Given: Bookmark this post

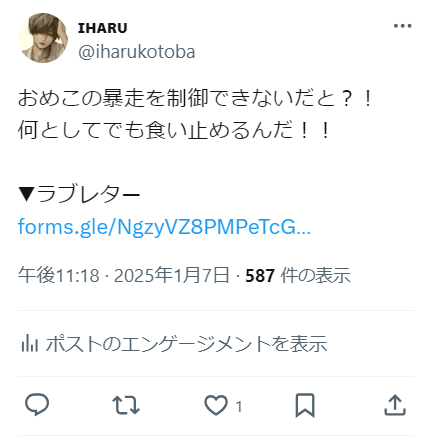Looking at the screenshot, I should point(305,405).
